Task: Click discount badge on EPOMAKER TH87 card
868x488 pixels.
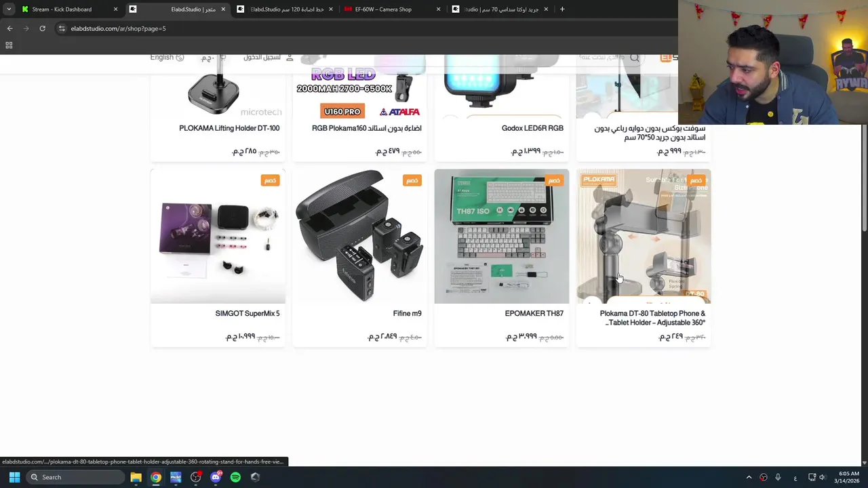Action: 554,180
